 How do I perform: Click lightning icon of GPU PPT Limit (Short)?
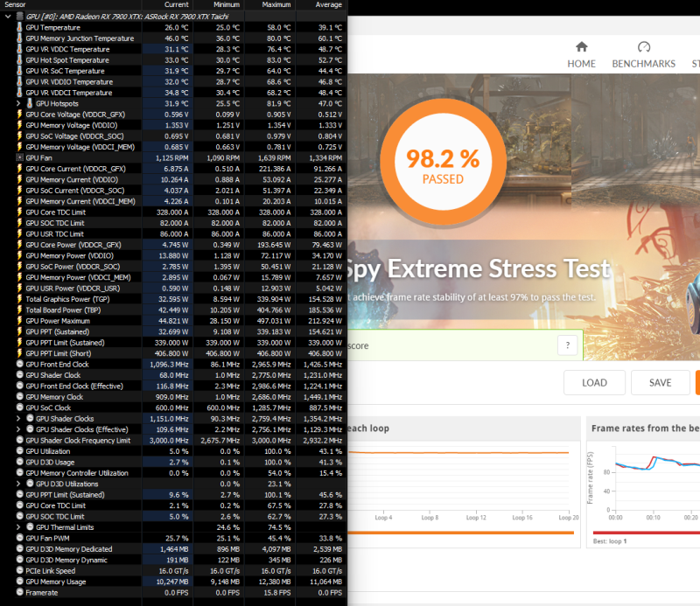point(19,353)
